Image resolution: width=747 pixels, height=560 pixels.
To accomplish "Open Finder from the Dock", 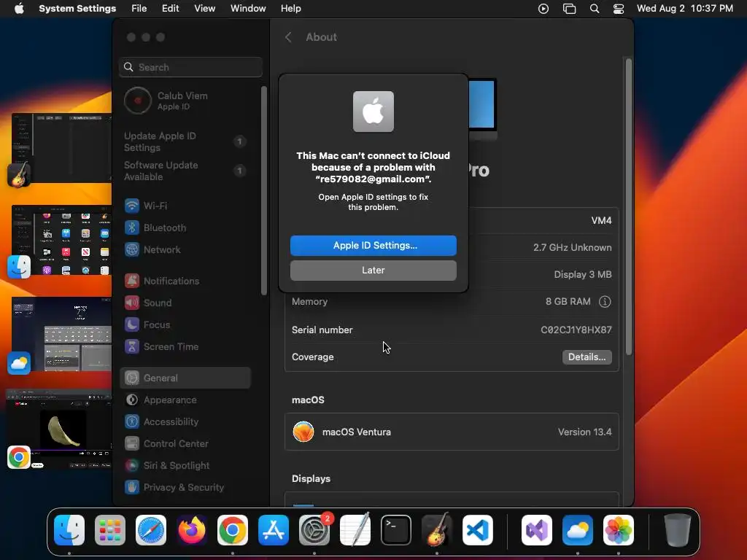I will pyautogui.click(x=69, y=530).
